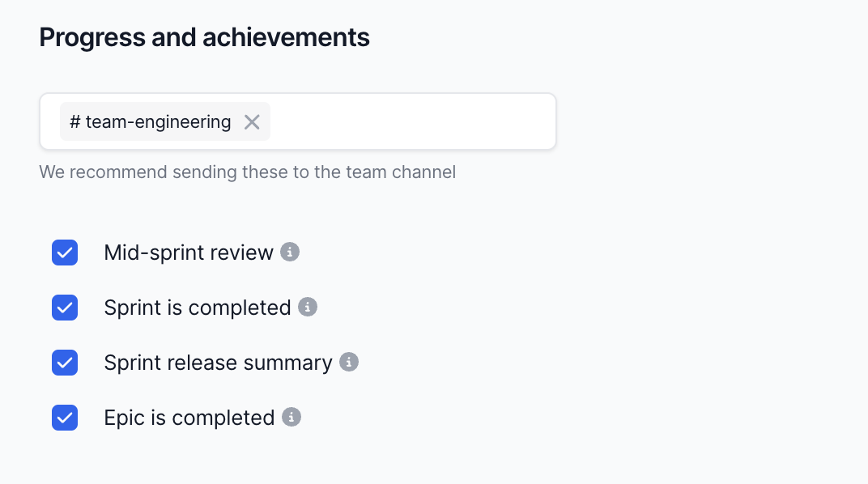View info tooltip for Epic is completed

click(x=291, y=417)
